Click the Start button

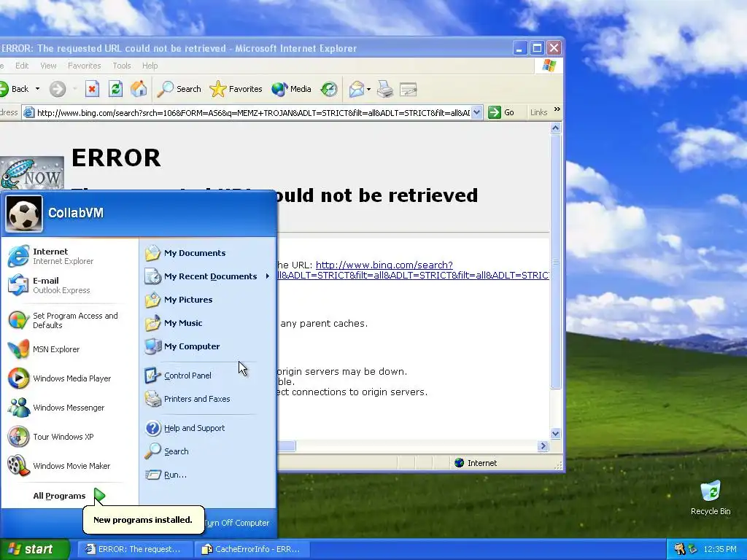[34, 549]
